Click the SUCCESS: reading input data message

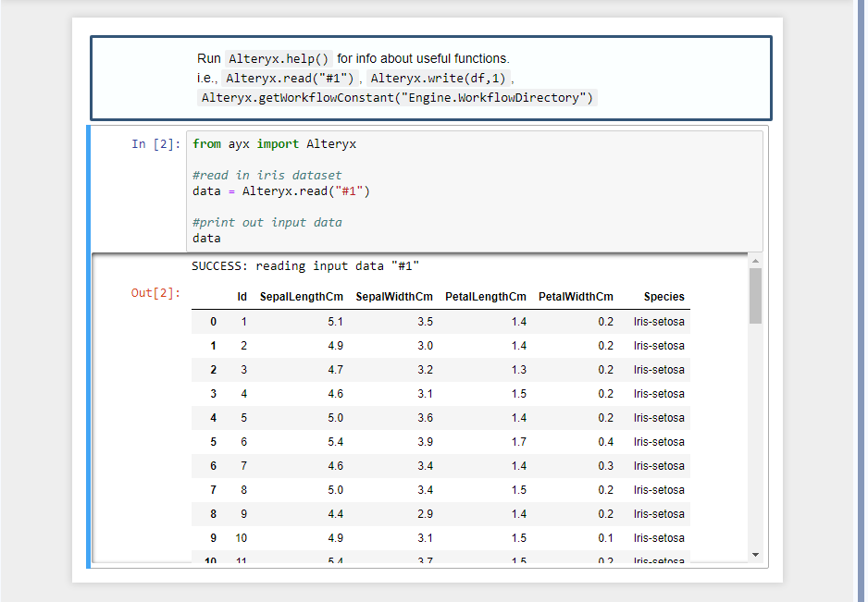point(305,266)
